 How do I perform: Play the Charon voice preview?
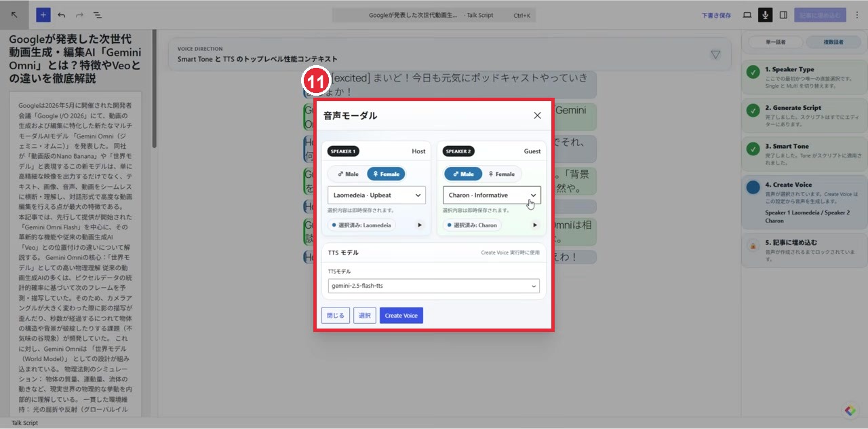click(x=534, y=225)
